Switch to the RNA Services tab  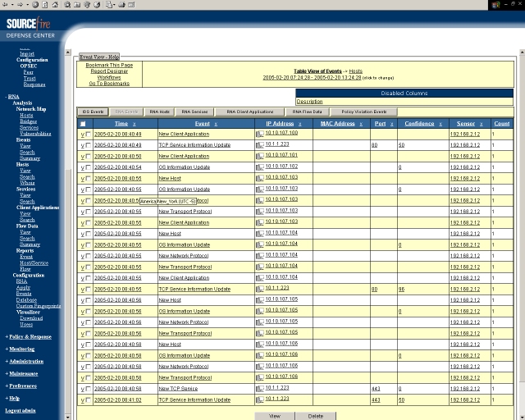[x=194, y=112]
